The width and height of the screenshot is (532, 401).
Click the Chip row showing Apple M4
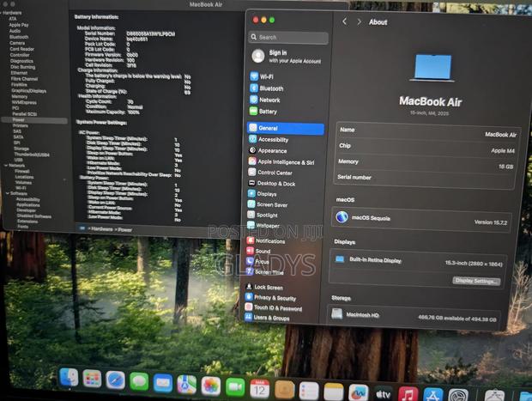tap(426, 148)
